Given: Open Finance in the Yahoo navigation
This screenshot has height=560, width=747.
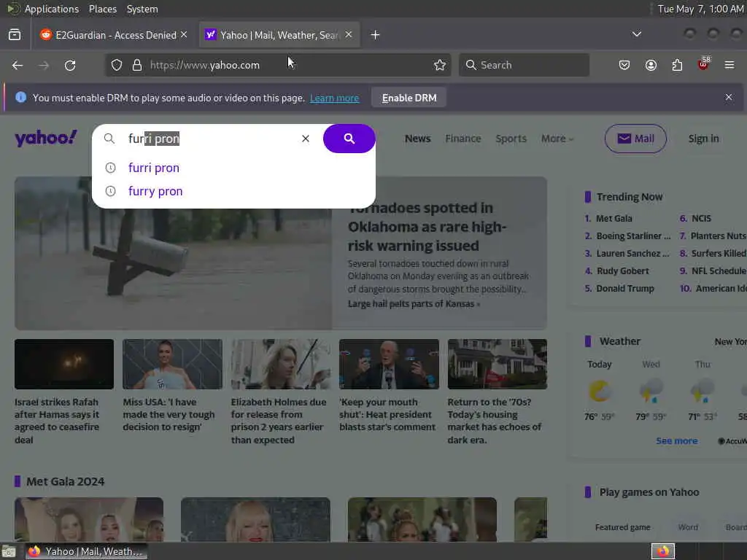Looking at the screenshot, I should point(463,139).
